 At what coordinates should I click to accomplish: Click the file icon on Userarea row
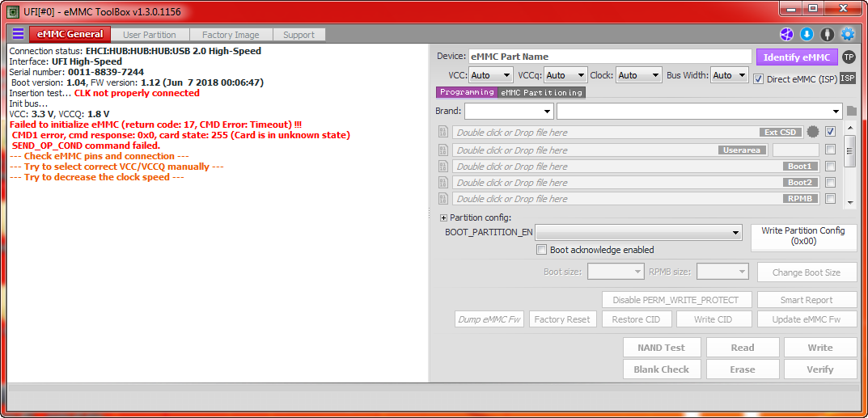(x=442, y=150)
